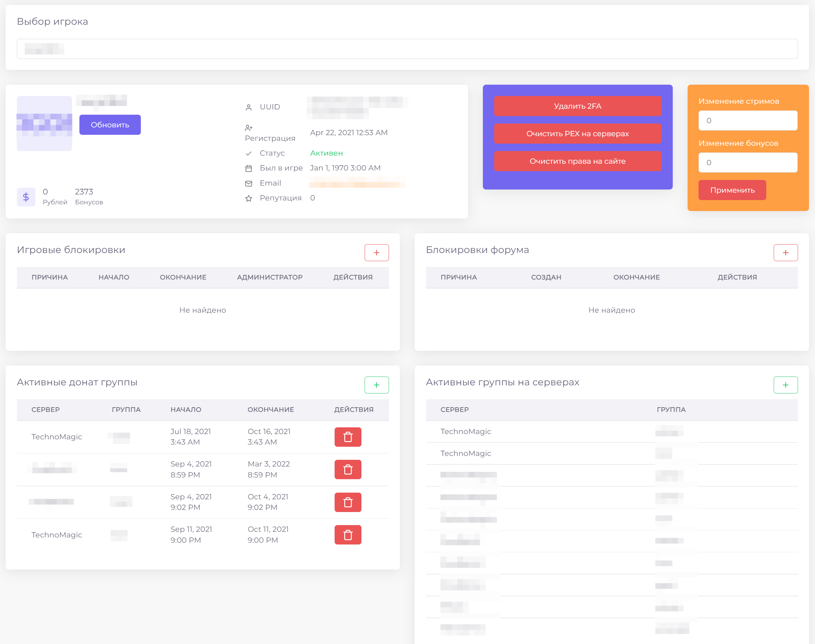Focus the player selection search field

(407, 49)
